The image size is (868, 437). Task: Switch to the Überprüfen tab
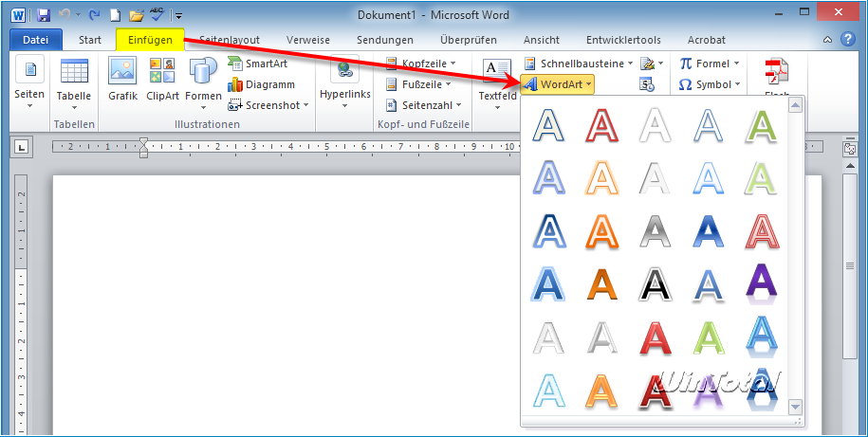(x=469, y=40)
